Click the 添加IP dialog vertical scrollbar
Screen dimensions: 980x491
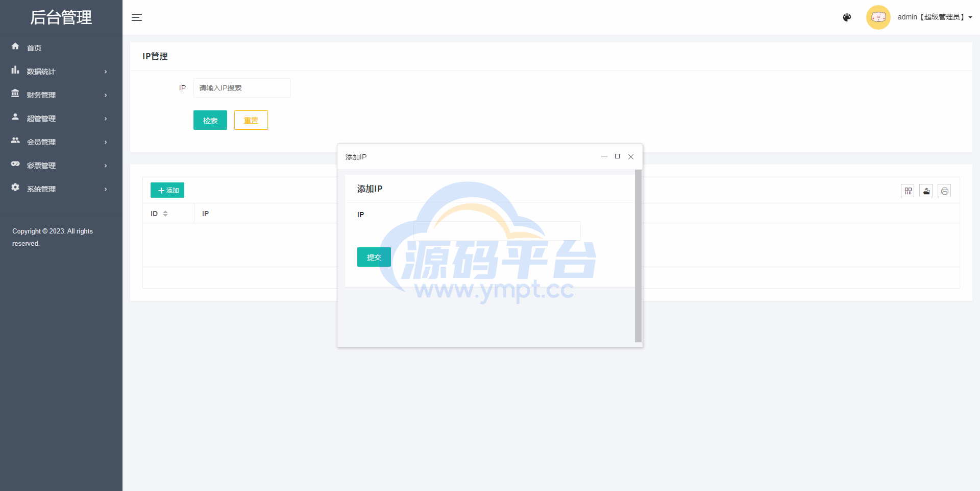pyautogui.click(x=638, y=255)
